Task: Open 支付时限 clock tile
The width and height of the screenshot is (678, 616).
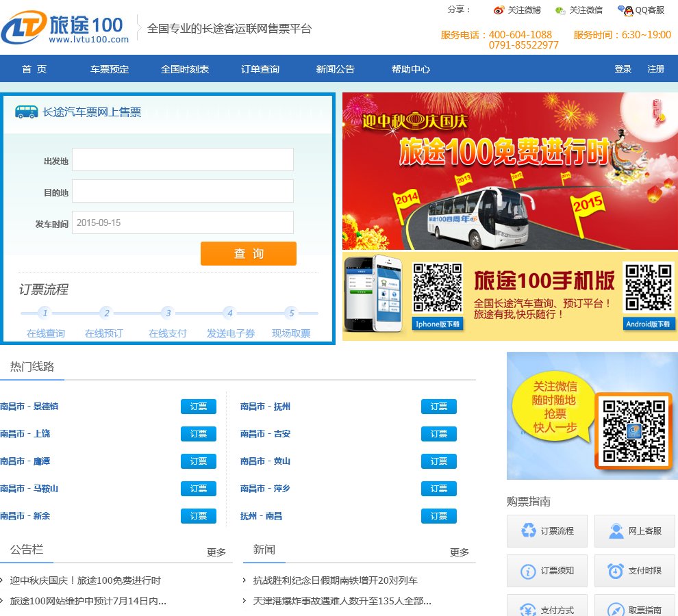Action: 635,571
